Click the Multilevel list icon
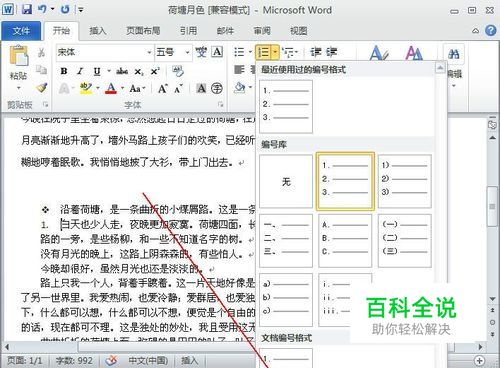 point(288,52)
